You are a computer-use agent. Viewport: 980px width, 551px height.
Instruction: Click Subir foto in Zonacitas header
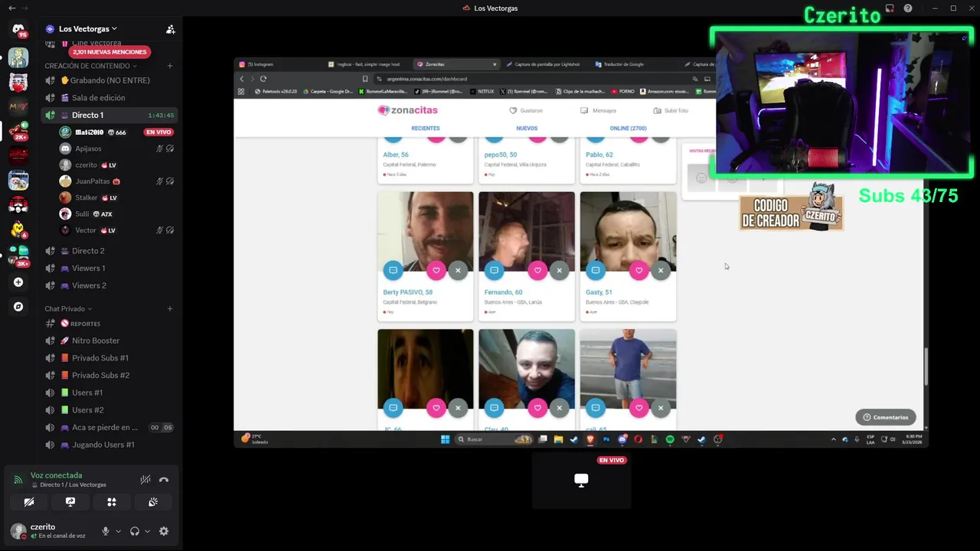tap(671, 110)
